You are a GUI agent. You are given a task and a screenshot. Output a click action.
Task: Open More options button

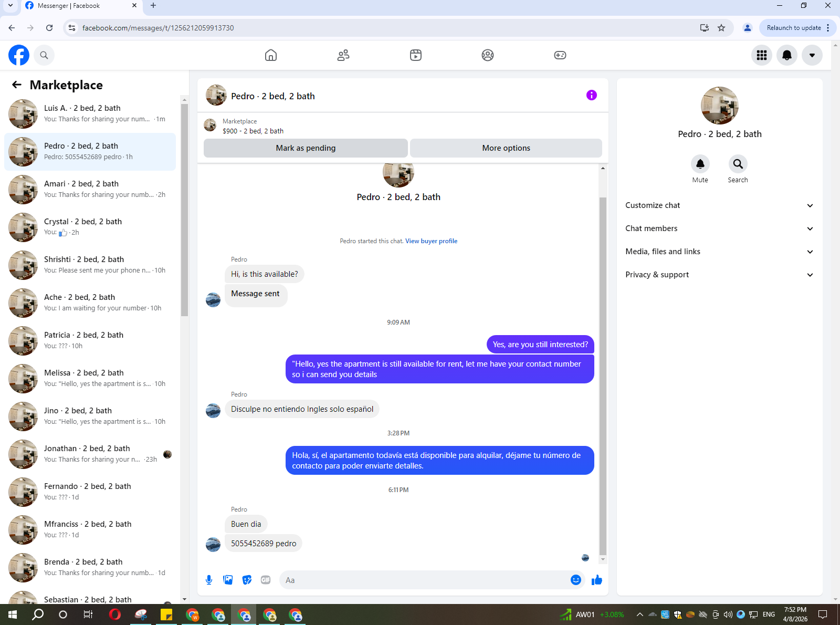pos(506,148)
